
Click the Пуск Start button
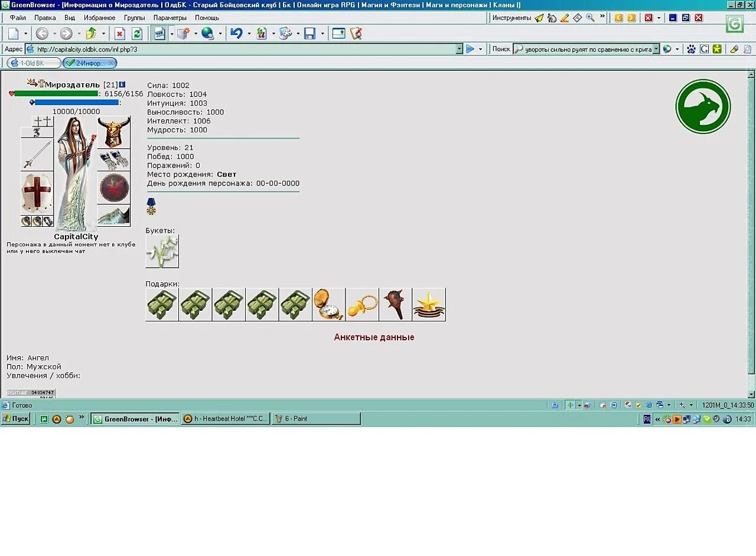(15, 419)
